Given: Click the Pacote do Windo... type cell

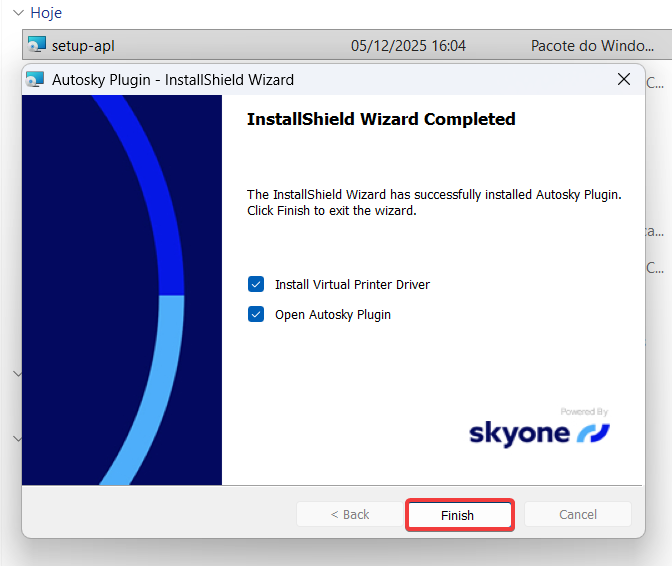Looking at the screenshot, I should pyautogui.click(x=595, y=46).
